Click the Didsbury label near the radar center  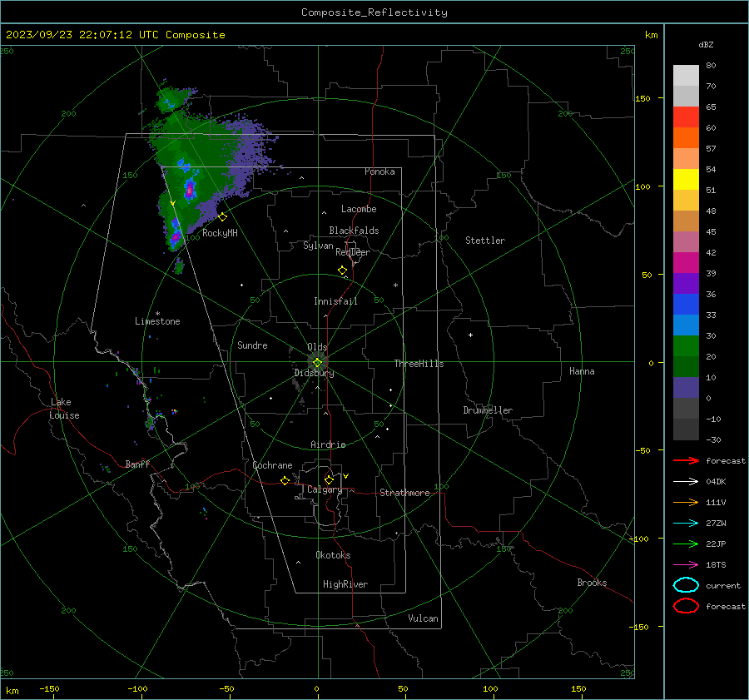[314, 373]
